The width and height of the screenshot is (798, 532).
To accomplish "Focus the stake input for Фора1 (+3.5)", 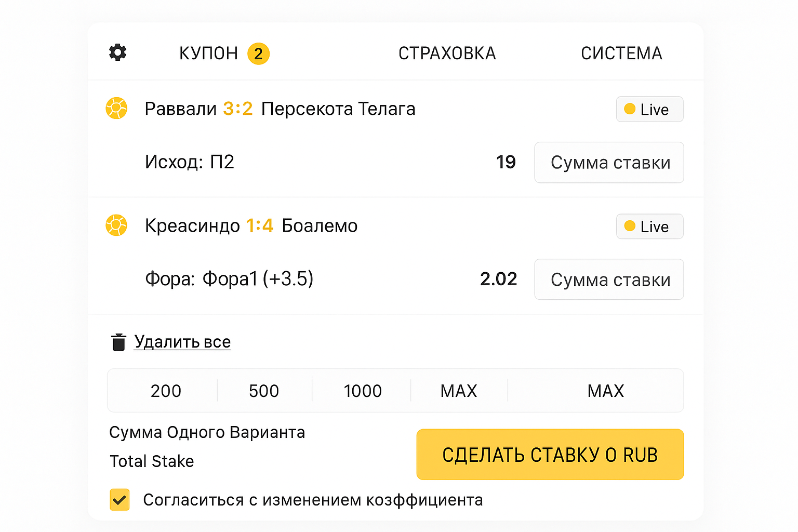I will click(609, 280).
